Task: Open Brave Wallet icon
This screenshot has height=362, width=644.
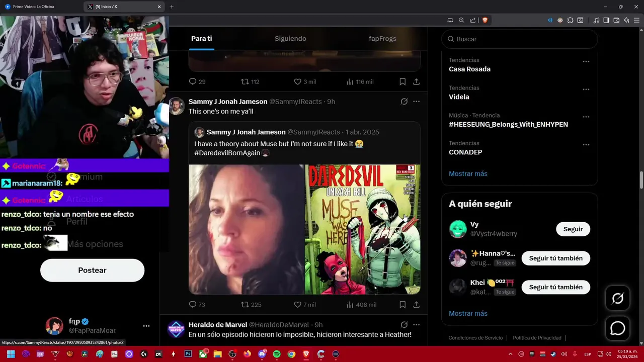Action: 616,20
